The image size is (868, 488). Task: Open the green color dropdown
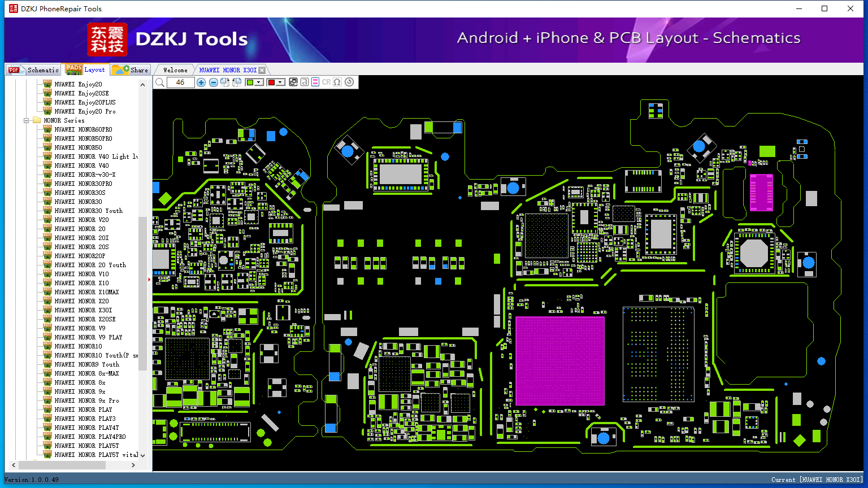point(259,82)
